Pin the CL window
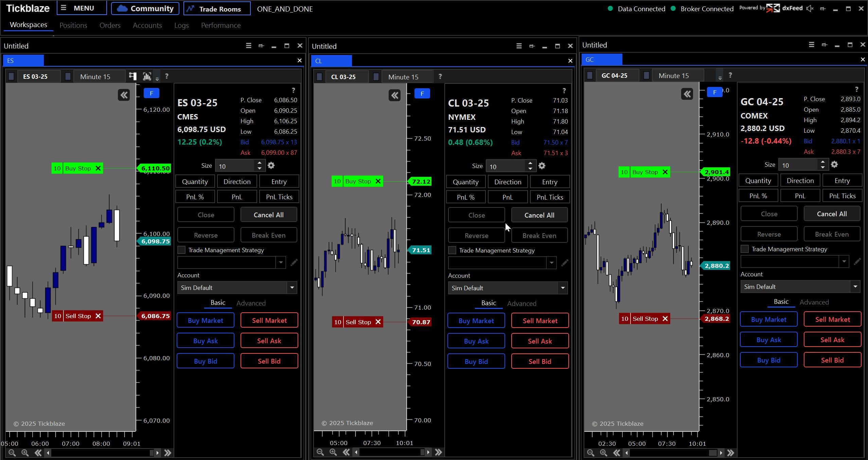Screen dimensions: 868x460 pos(532,46)
